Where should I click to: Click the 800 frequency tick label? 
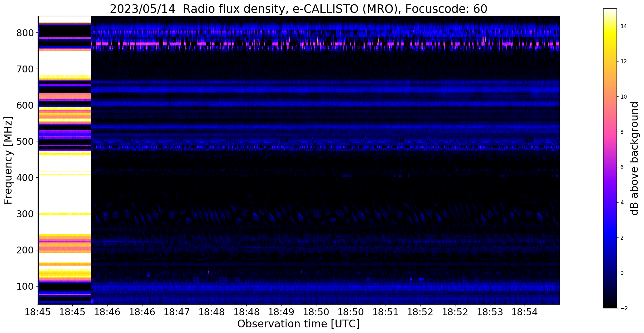25,33
